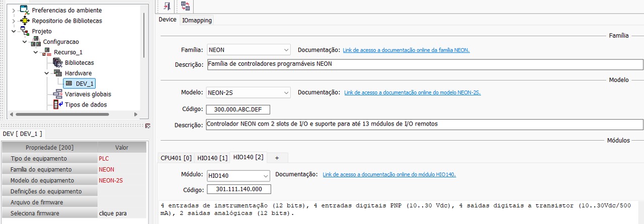Select the Tipo de equipamento property row
Screen dimensions: 644x224
tap(74, 159)
